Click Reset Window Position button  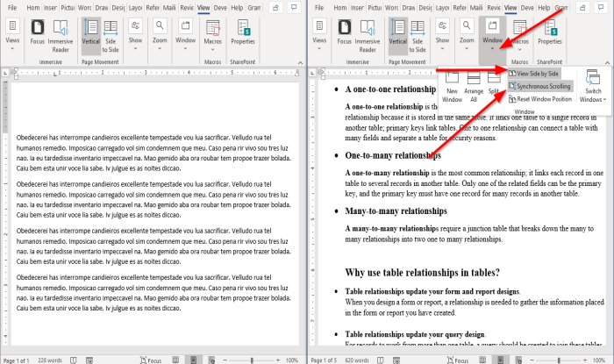tap(544, 97)
